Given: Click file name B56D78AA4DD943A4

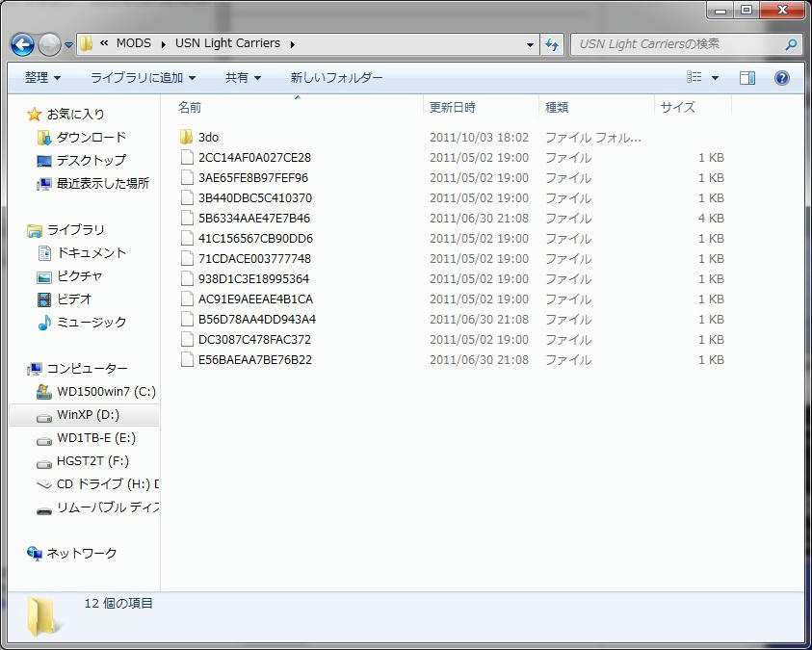Looking at the screenshot, I should (x=257, y=320).
